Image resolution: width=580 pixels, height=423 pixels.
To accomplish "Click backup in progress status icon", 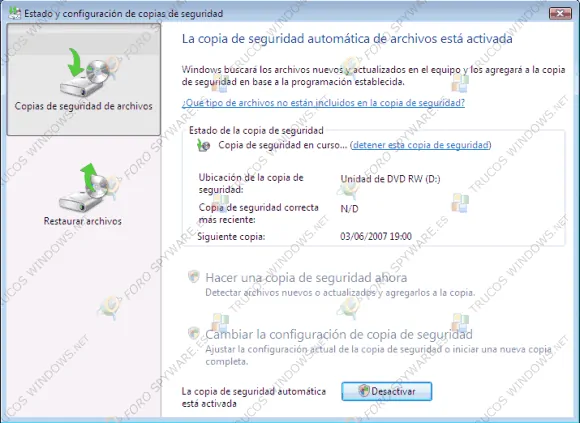I will 203,145.
